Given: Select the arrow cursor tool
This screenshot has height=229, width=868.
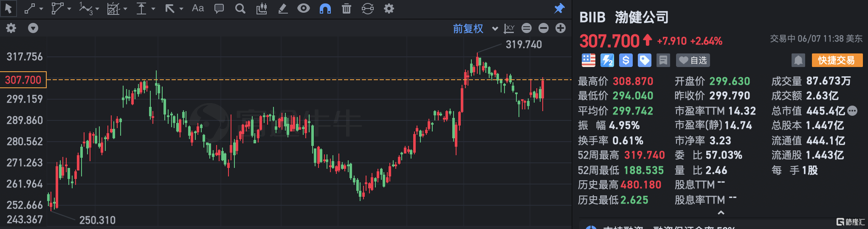Looking at the screenshot, I should tap(8, 8).
